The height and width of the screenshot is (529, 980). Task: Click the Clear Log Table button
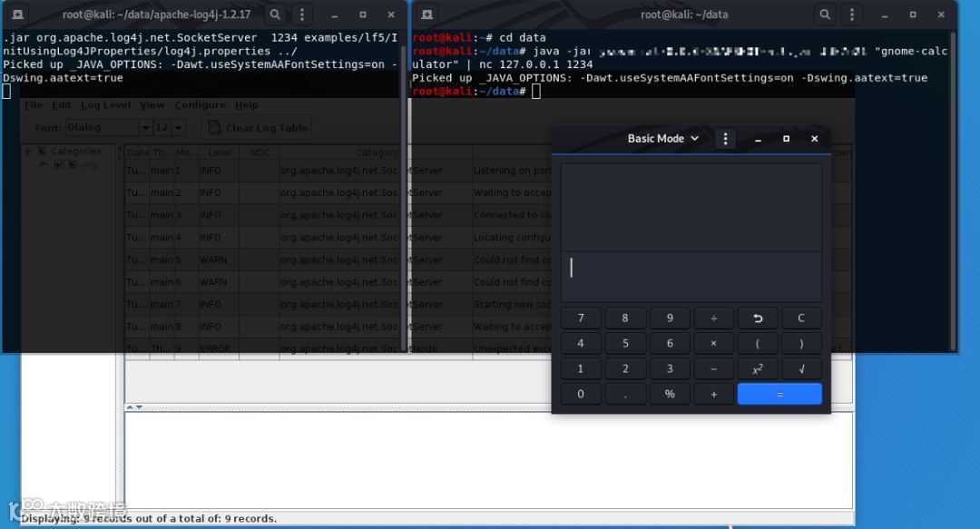click(x=258, y=128)
